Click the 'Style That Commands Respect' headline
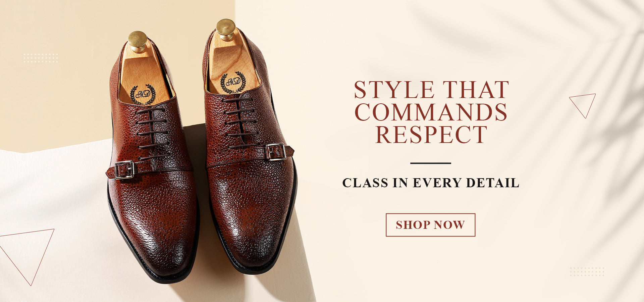This screenshot has height=302, width=644. point(431,112)
